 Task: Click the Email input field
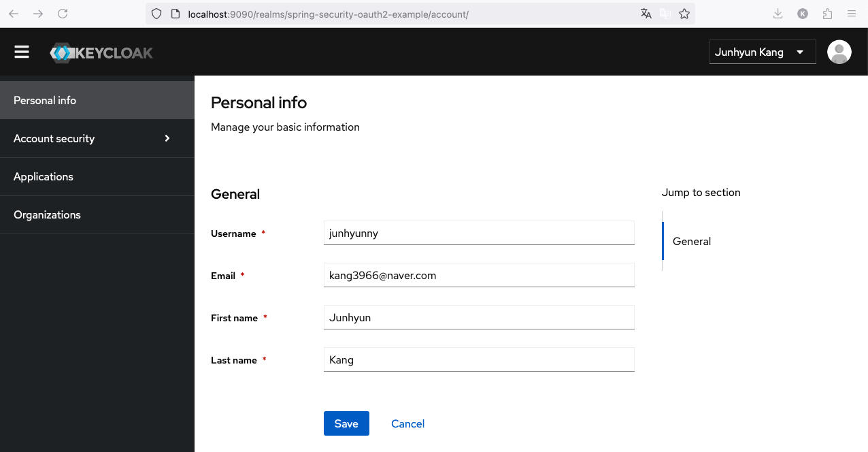click(479, 275)
